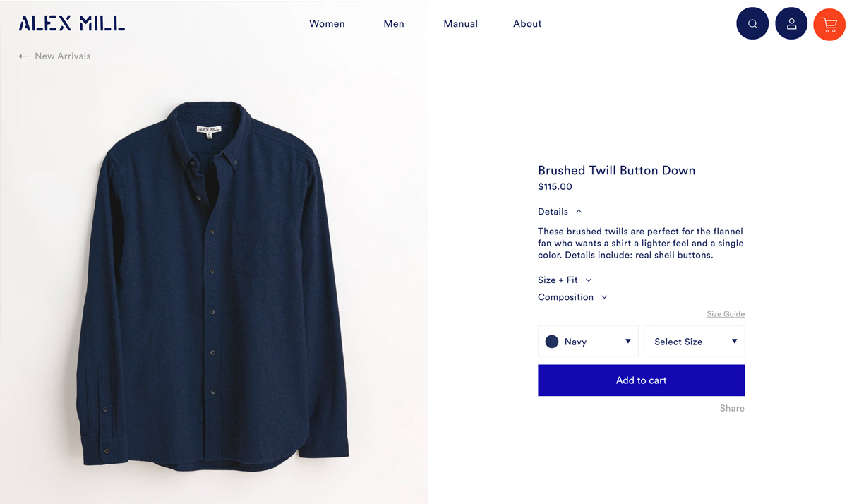
Task: Open the Navy color dropdown
Action: 588,342
